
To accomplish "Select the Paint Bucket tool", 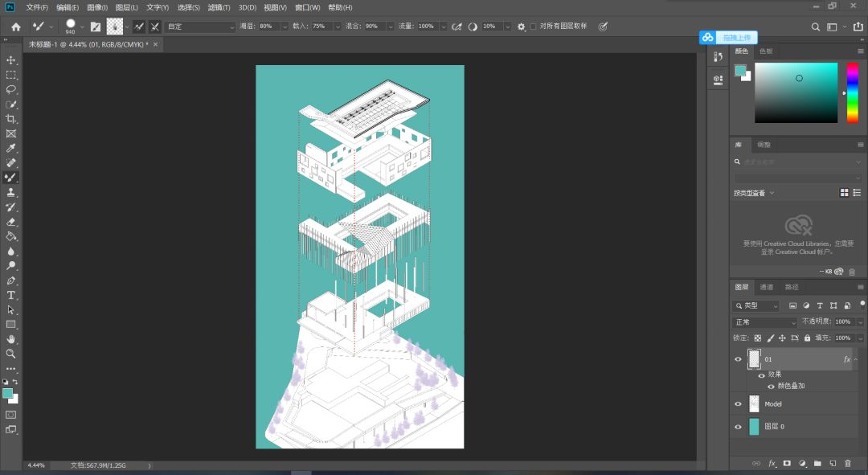I will [x=11, y=236].
